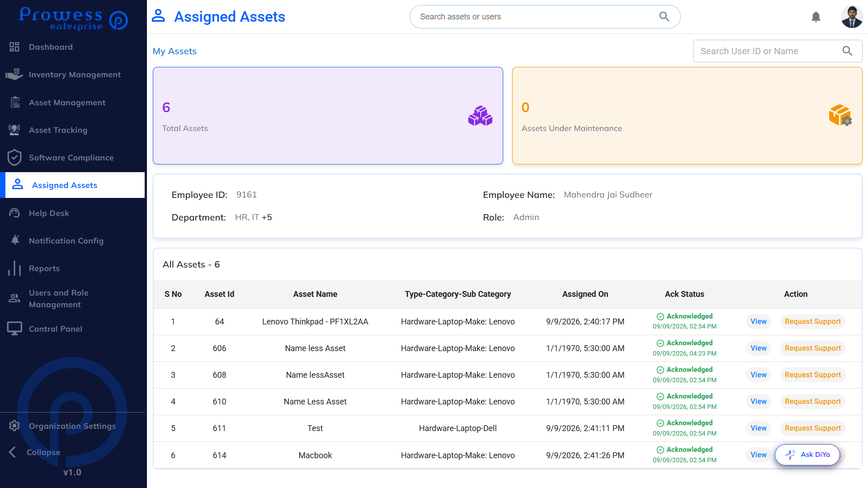The width and height of the screenshot is (868, 488).
Task: Focus the Search User ID or Name field
Action: tap(778, 51)
